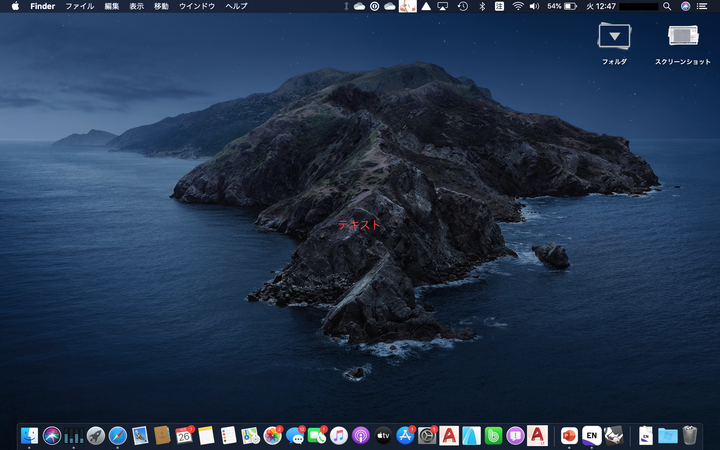Select the フォルダ desktop stack
This screenshot has width=720, height=450.
click(614, 36)
